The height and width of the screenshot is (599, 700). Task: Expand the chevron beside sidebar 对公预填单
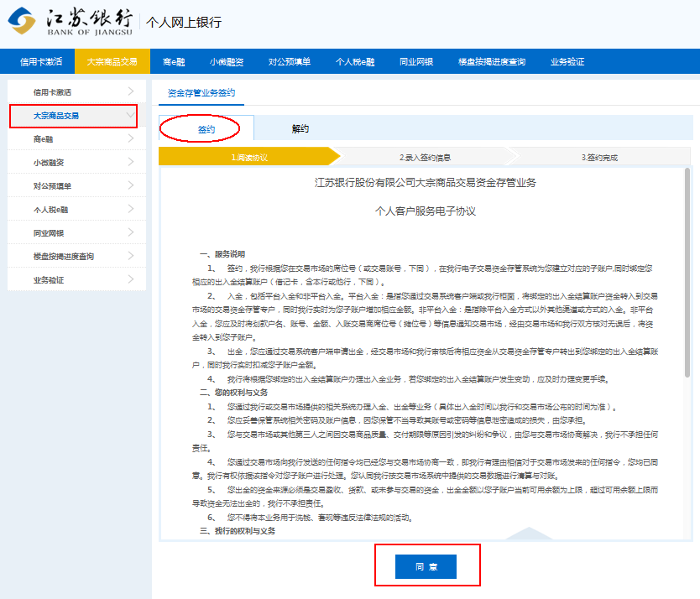[x=131, y=185]
